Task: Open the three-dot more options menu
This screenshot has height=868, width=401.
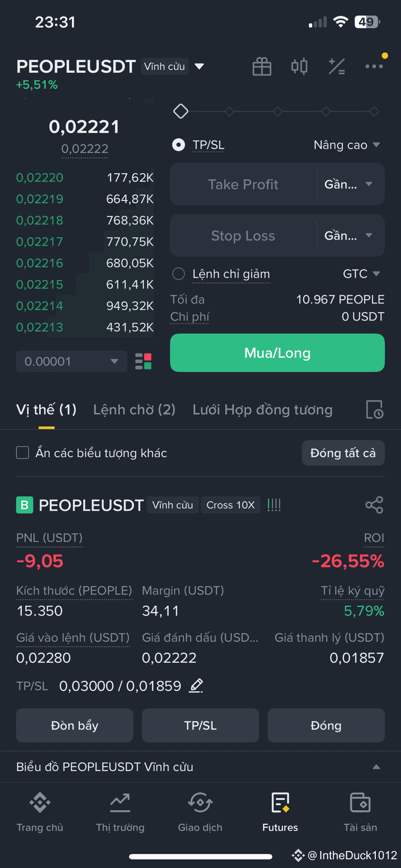Action: [374, 66]
